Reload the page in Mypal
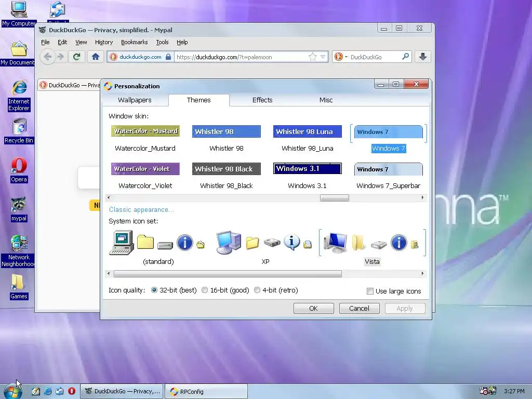This screenshot has height=399, width=532. click(77, 57)
